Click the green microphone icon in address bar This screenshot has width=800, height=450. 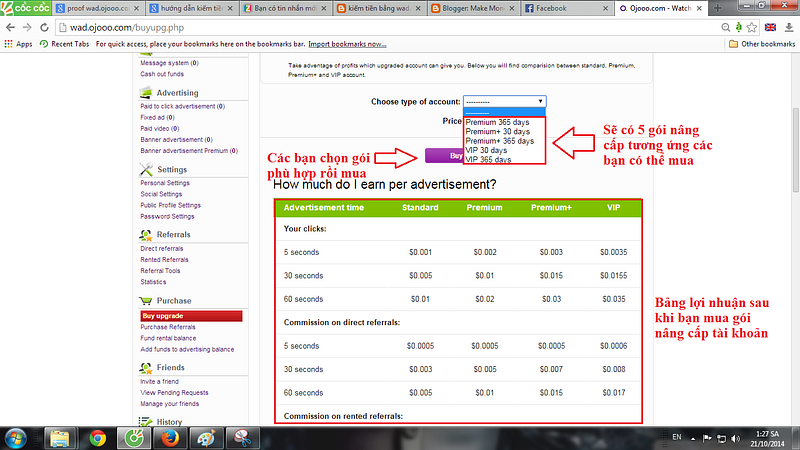738,28
